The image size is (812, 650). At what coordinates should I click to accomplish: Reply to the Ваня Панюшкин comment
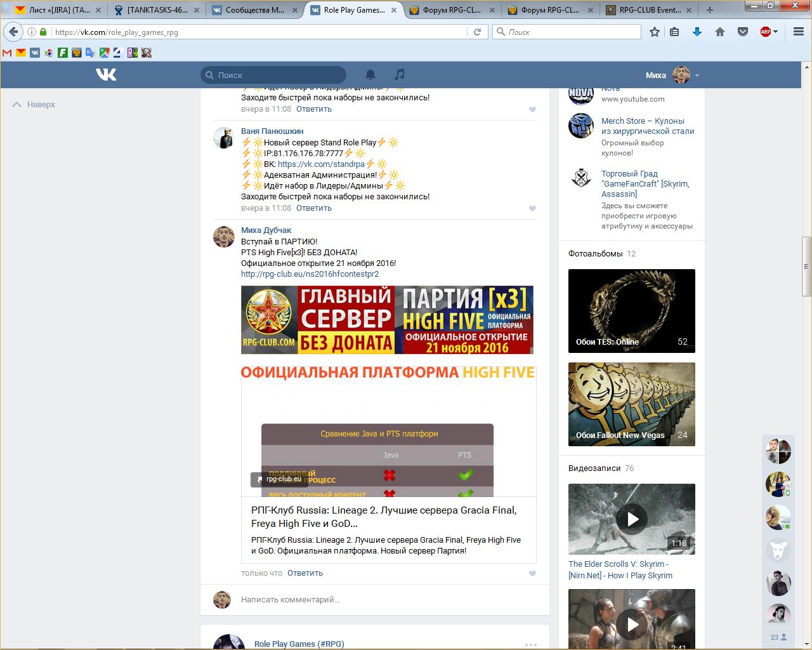pos(314,208)
